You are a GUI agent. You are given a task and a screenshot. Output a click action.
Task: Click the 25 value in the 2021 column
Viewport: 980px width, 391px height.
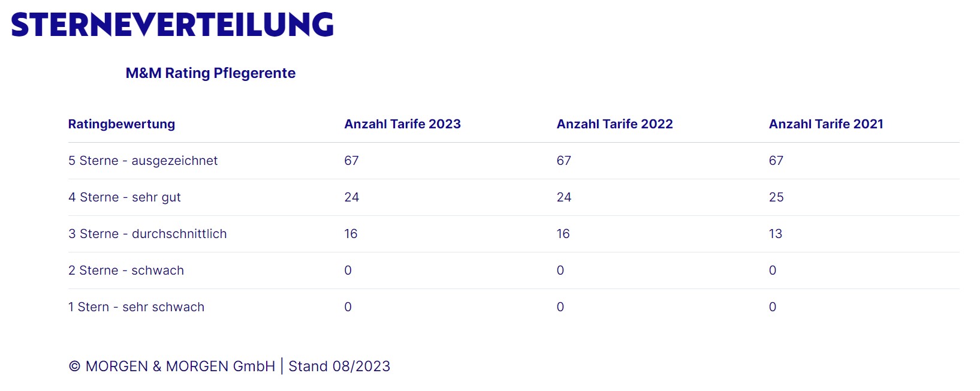[776, 197]
